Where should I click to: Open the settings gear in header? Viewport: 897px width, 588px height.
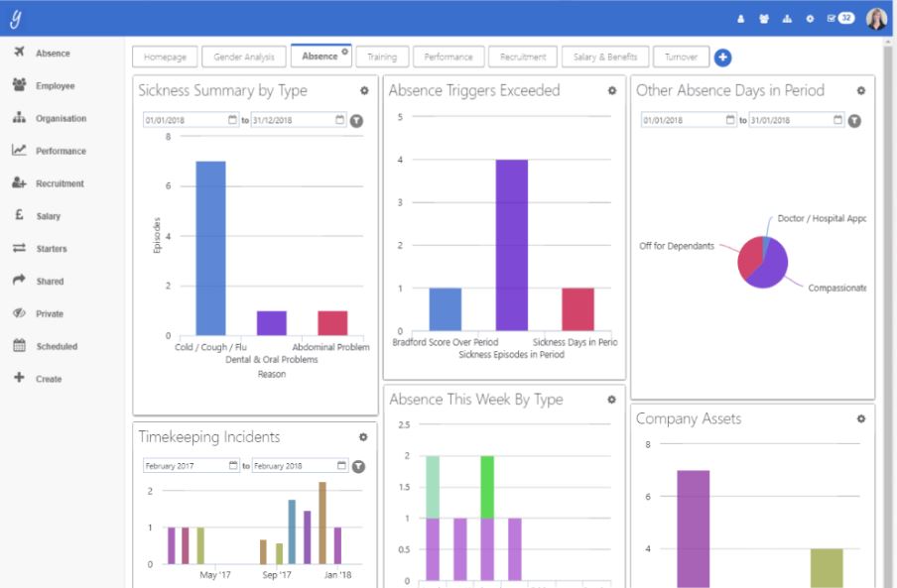(810, 19)
